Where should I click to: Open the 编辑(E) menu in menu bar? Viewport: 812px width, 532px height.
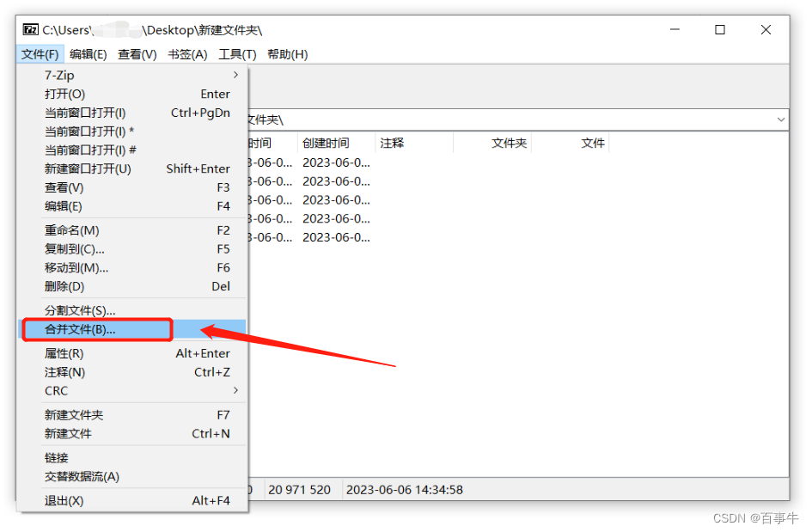[x=88, y=54]
